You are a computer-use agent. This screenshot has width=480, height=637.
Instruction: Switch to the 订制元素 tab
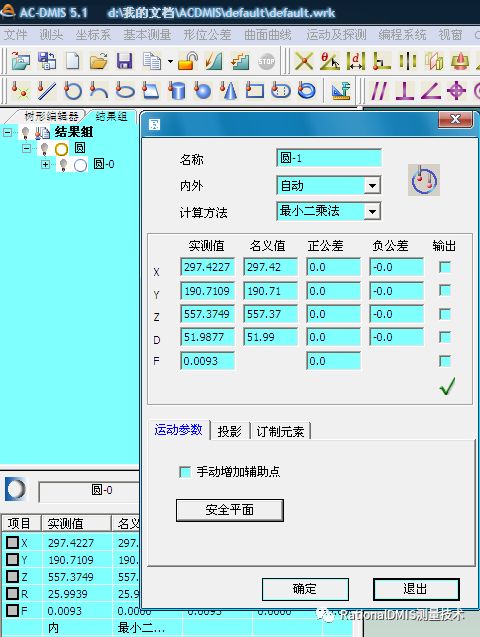[280, 431]
